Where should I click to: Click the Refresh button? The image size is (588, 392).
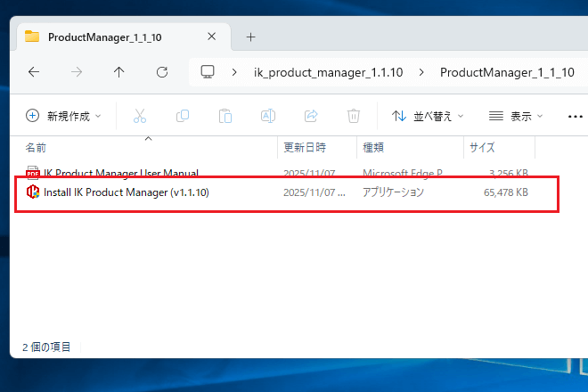tap(161, 72)
